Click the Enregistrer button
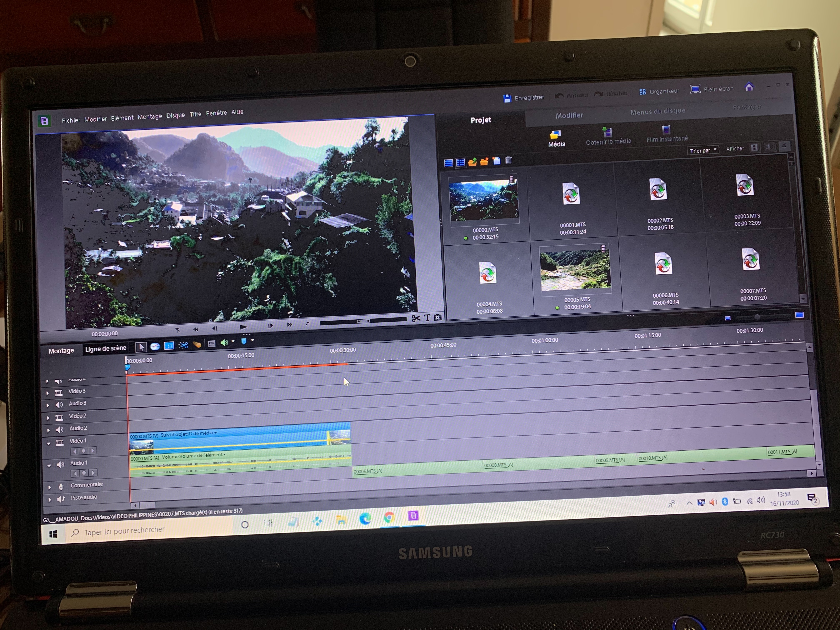Viewport: 840px width, 630px height. [524, 98]
